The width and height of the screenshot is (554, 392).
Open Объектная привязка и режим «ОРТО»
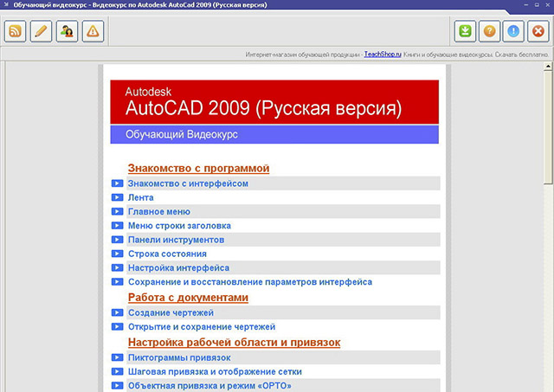coord(209,386)
